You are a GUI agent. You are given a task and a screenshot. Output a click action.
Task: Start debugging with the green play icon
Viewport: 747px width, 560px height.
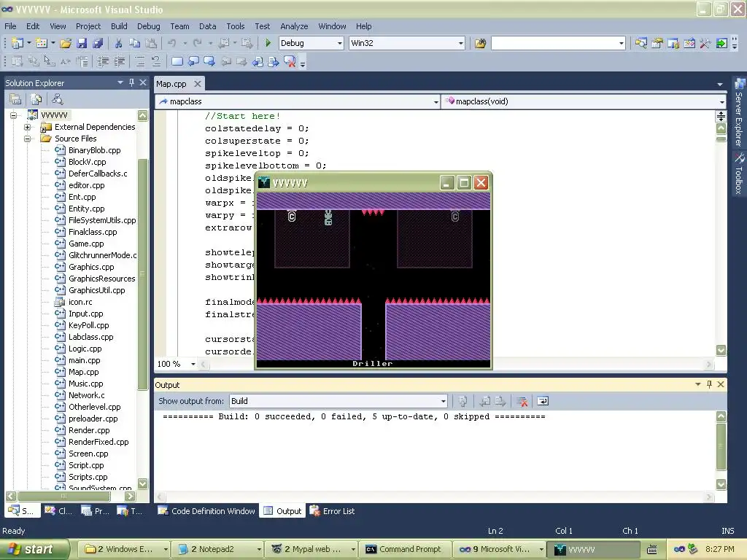[268, 43]
